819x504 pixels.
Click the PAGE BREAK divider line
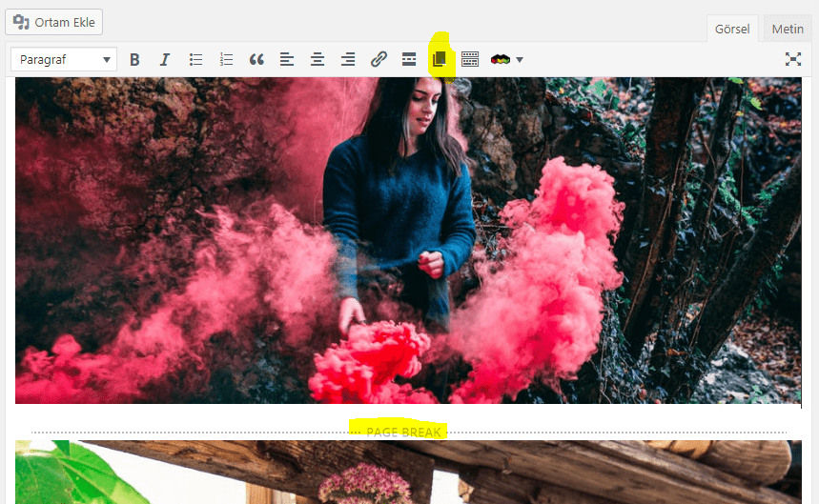coord(408,433)
